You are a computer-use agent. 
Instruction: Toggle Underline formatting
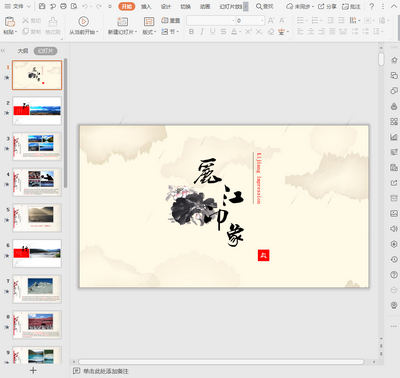(x=213, y=32)
